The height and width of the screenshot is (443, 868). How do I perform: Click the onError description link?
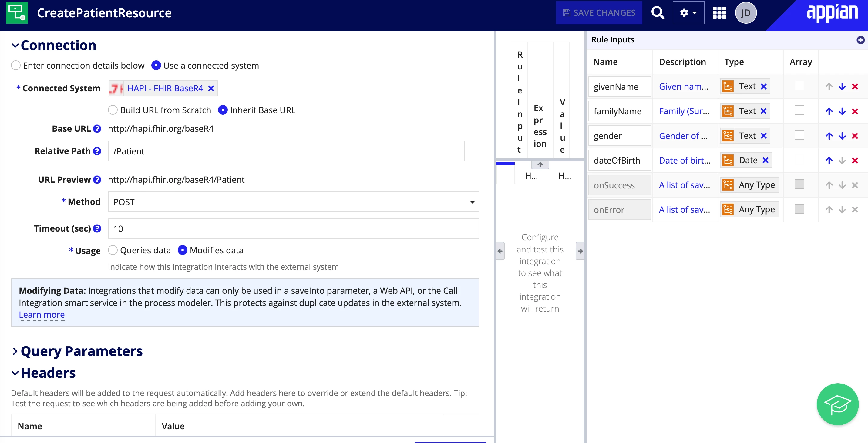point(684,210)
